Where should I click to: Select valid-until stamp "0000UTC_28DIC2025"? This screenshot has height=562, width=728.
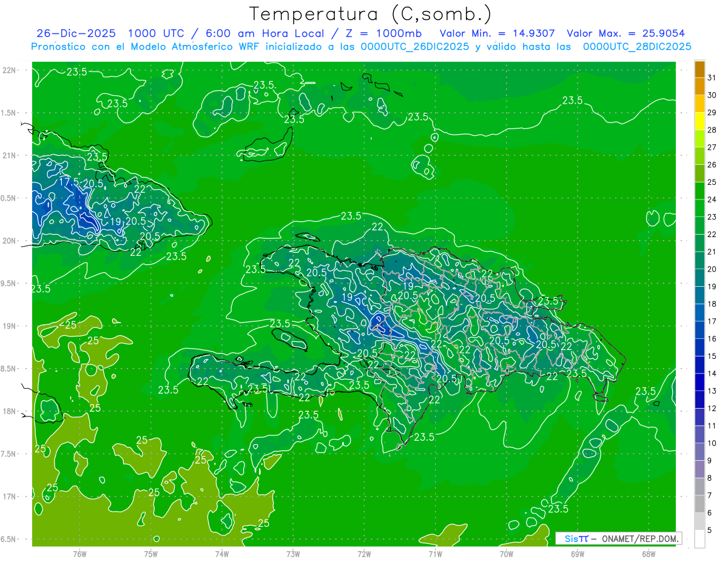click(637, 47)
